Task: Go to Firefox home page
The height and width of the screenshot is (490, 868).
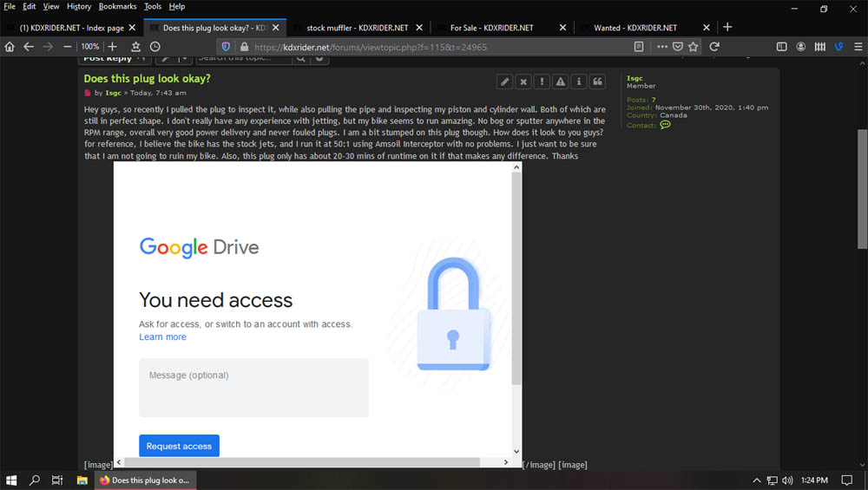Action: pyautogui.click(x=10, y=47)
